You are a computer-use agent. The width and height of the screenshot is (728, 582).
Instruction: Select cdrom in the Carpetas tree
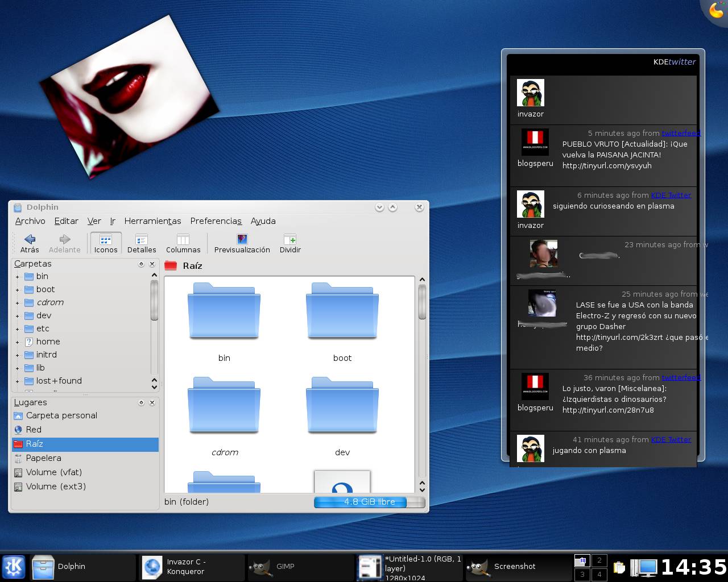tap(50, 302)
